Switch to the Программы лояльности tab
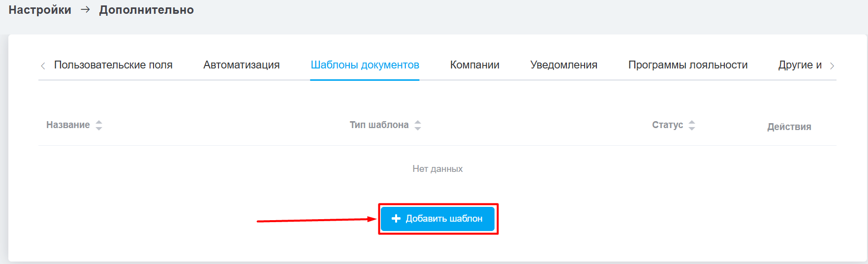The image size is (868, 264). [x=688, y=65]
